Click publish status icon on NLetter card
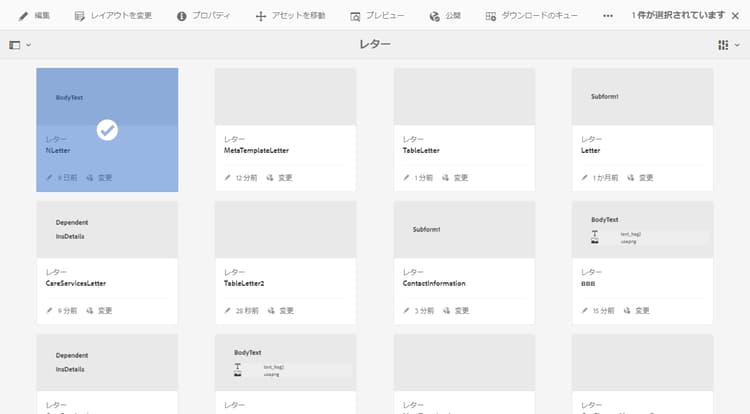Viewport: 750px width, 414px height. pos(89,177)
